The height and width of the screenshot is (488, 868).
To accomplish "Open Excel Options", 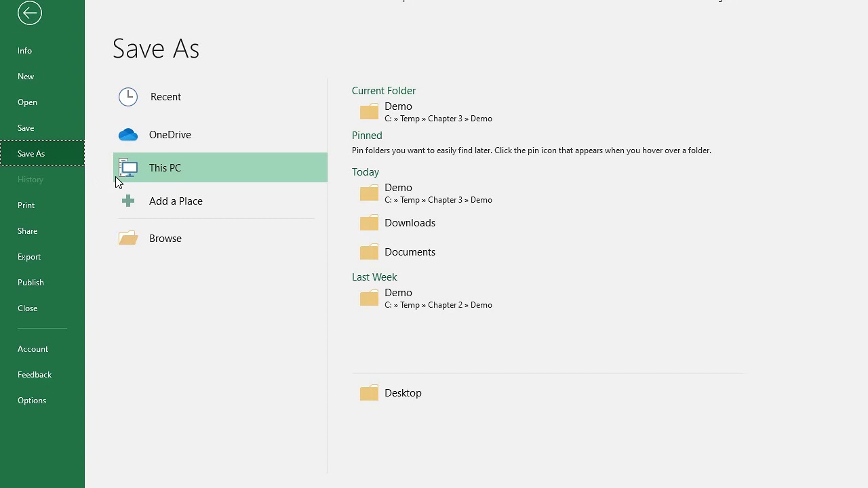I will (42, 401).
